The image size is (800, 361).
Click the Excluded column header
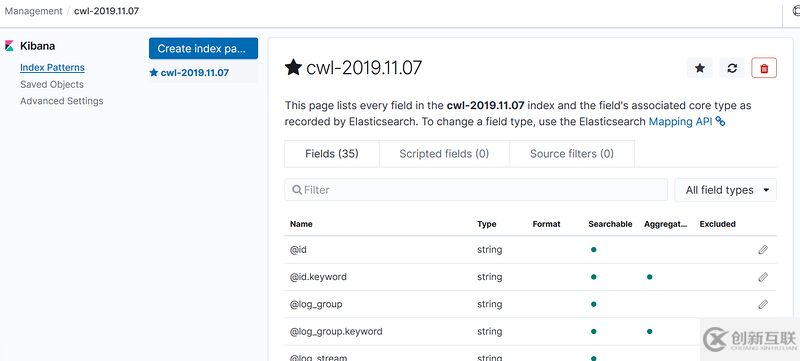click(717, 224)
